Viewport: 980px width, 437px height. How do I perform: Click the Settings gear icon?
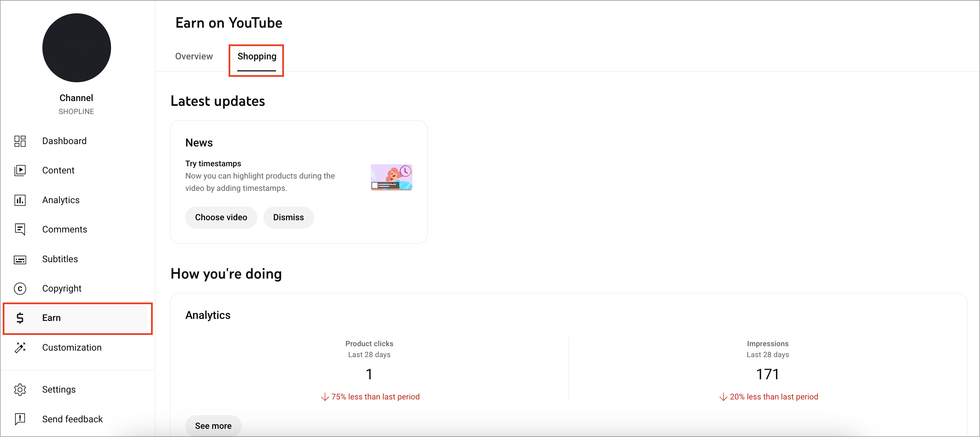click(20, 390)
